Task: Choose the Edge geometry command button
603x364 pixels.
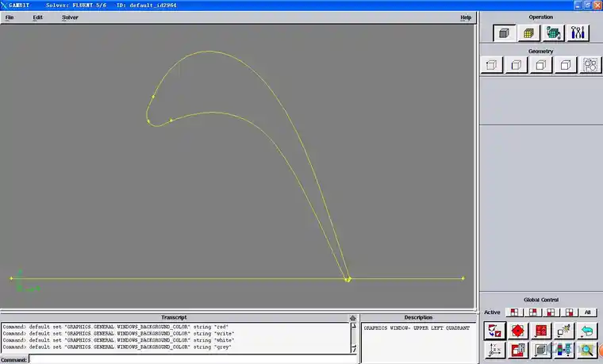Action: point(516,65)
